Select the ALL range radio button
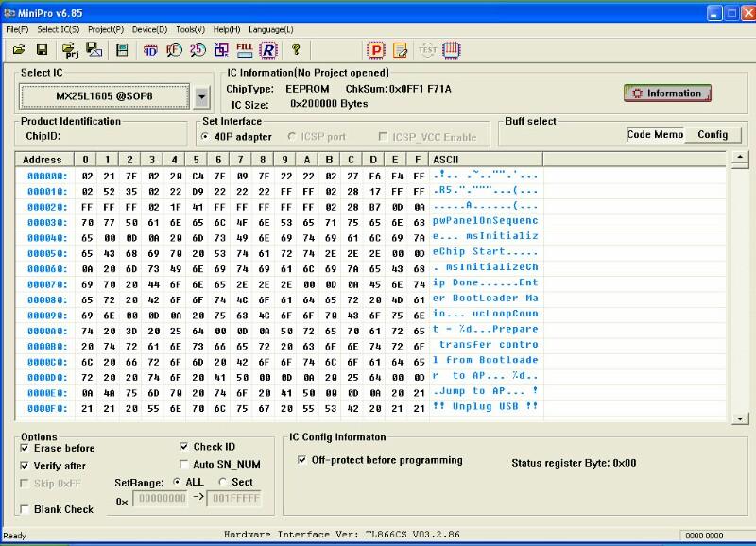The width and height of the screenshot is (756, 546). [x=177, y=482]
